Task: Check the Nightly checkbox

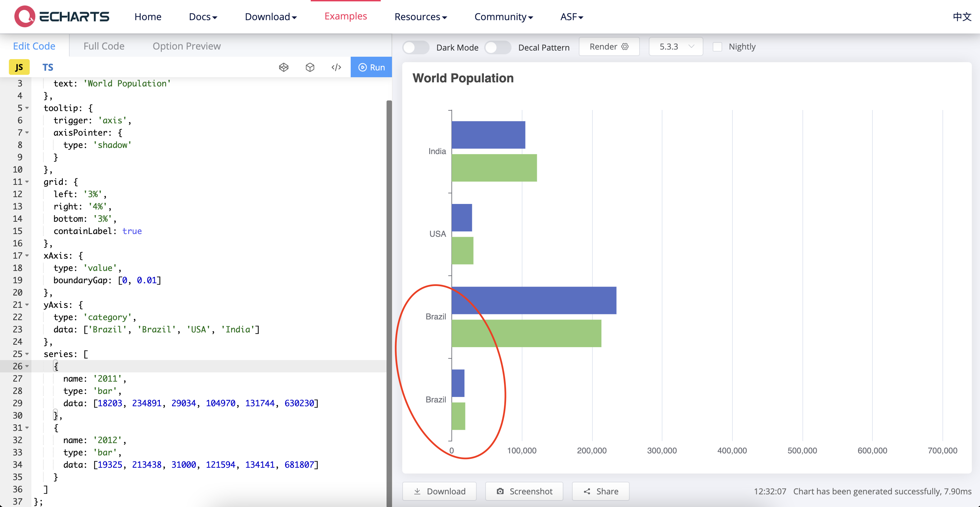Action: point(717,46)
